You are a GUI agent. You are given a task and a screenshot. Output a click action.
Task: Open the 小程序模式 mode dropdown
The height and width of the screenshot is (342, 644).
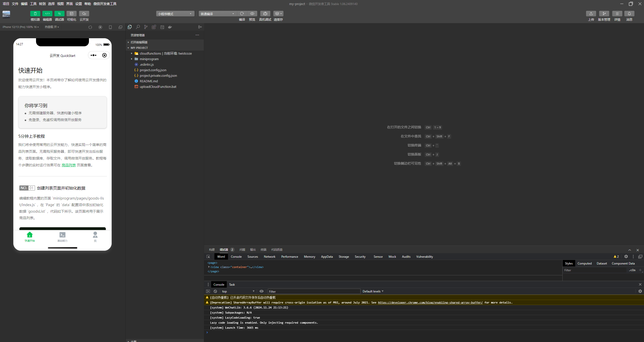[175, 14]
